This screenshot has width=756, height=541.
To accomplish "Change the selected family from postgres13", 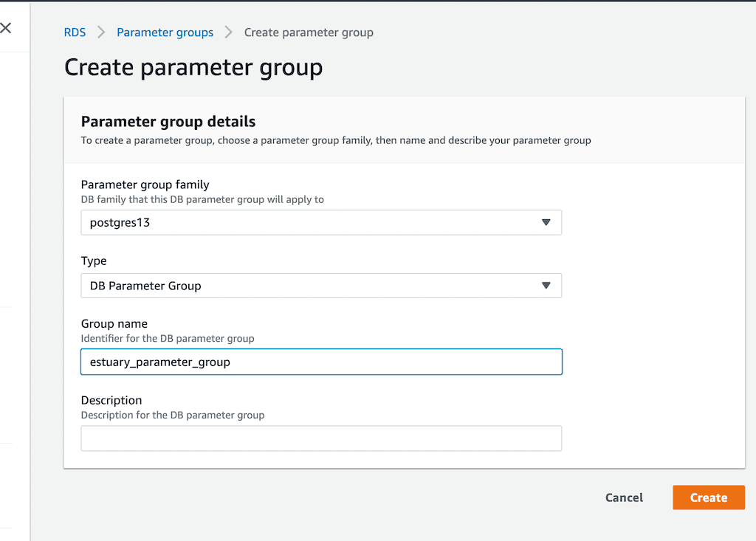I will [321, 222].
